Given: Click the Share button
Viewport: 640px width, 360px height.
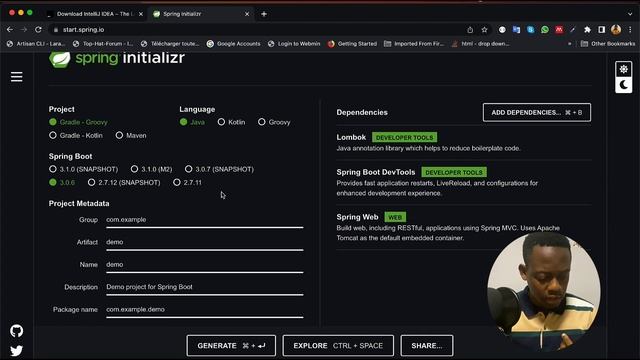Looking at the screenshot, I should click(x=427, y=346).
